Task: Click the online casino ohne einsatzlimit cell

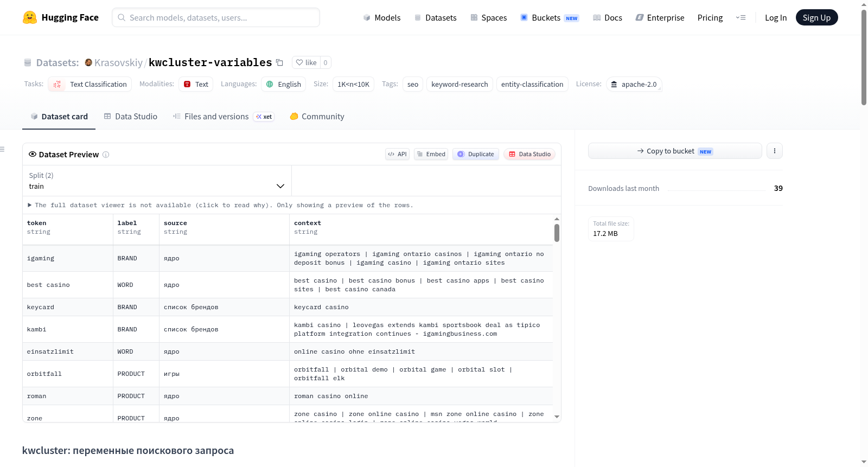Action: [x=421, y=352]
